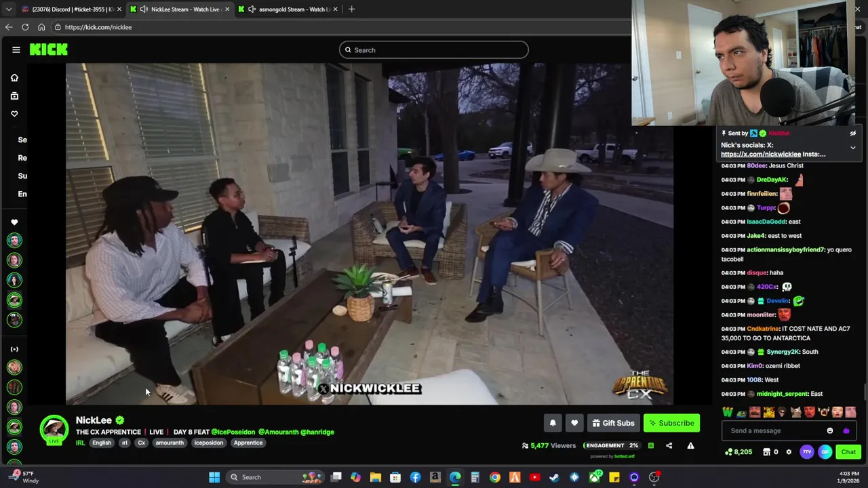The height and width of the screenshot is (488, 868).
Task: Open Following heart icon in upper sidebar
Action: click(x=14, y=114)
